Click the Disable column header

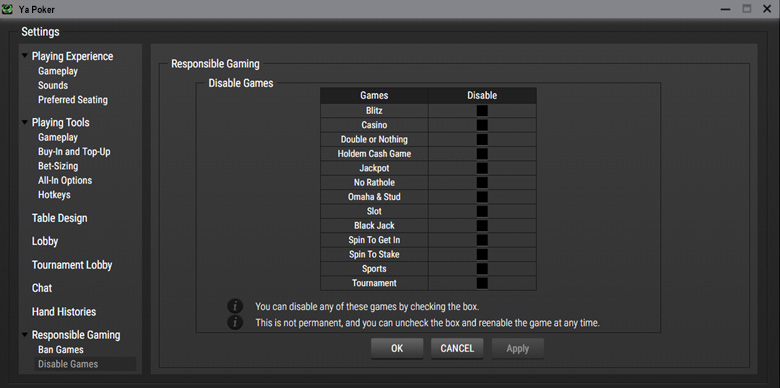coord(482,96)
